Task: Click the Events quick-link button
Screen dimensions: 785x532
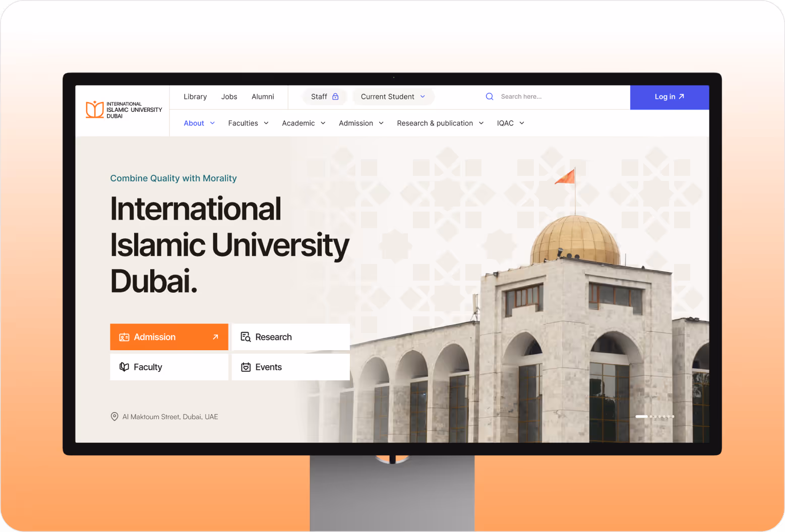Action: 290,367
